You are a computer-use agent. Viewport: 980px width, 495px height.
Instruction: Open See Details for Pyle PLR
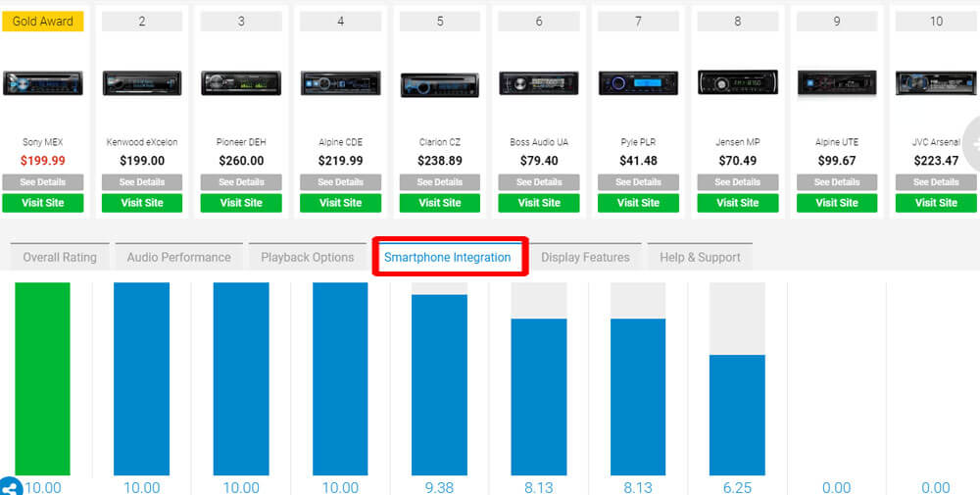click(638, 182)
